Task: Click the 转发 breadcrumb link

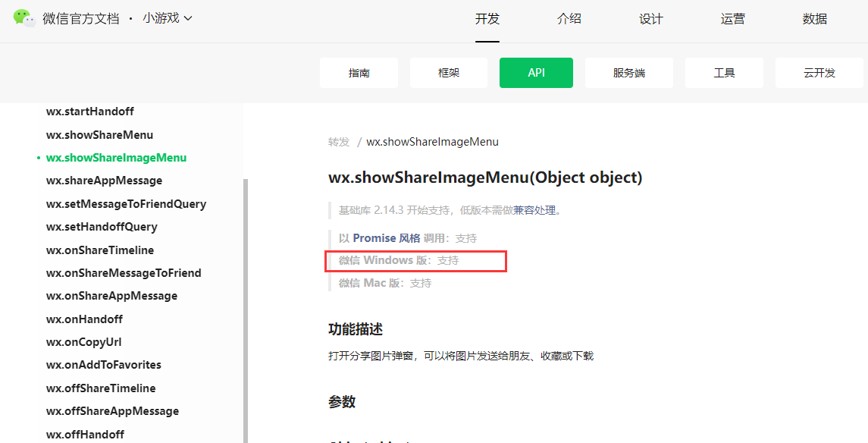Action: (x=339, y=142)
